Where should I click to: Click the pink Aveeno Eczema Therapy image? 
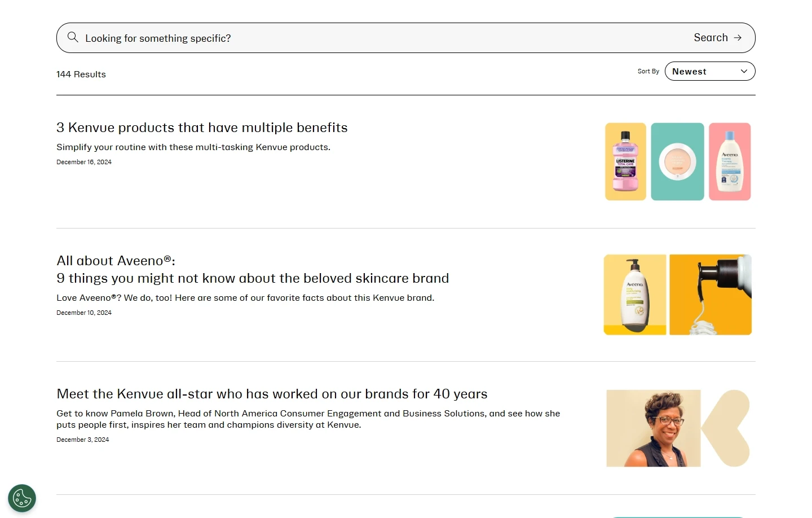coord(729,161)
